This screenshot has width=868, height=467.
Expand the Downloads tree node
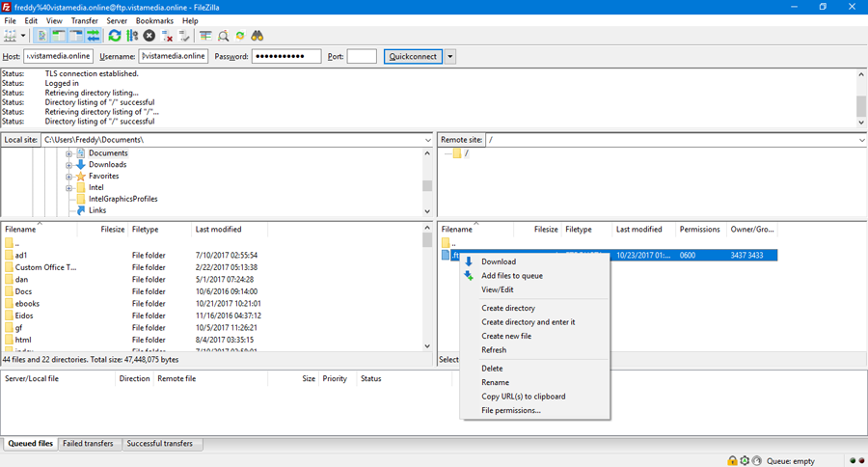coord(68,165)
